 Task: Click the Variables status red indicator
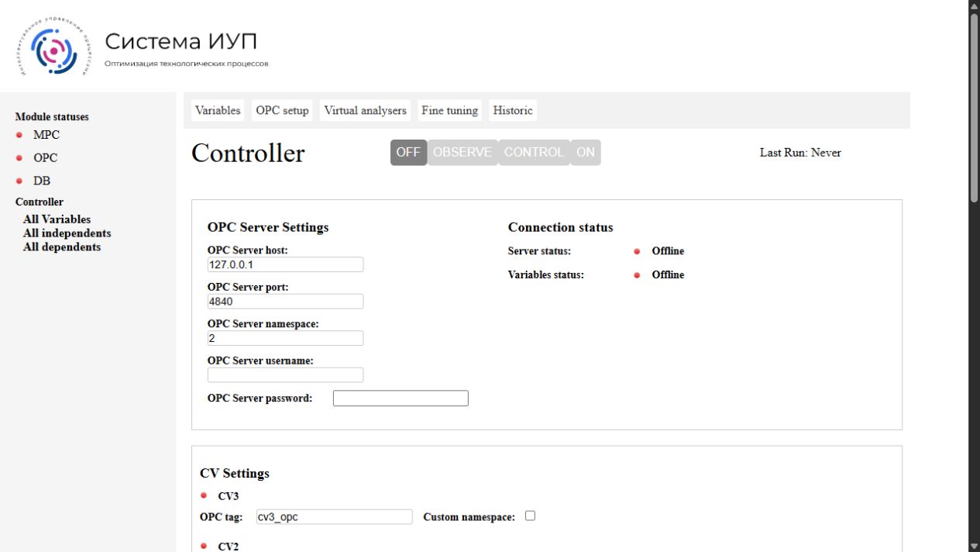[637, 275]
